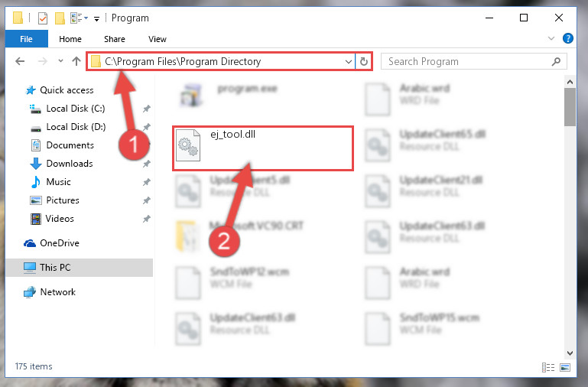This screenshot has height=387, width=588.
Task: Unpin Downloads from Quick access
Action: (x=147, y=164)
